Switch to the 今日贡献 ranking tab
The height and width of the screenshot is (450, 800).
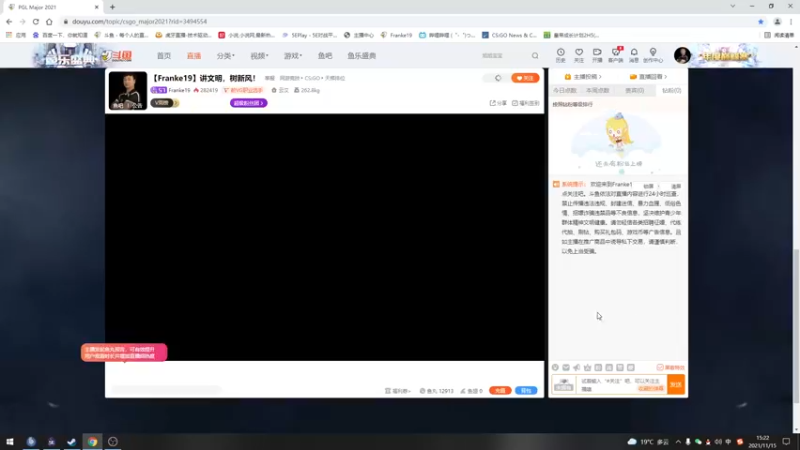(565, 90)
